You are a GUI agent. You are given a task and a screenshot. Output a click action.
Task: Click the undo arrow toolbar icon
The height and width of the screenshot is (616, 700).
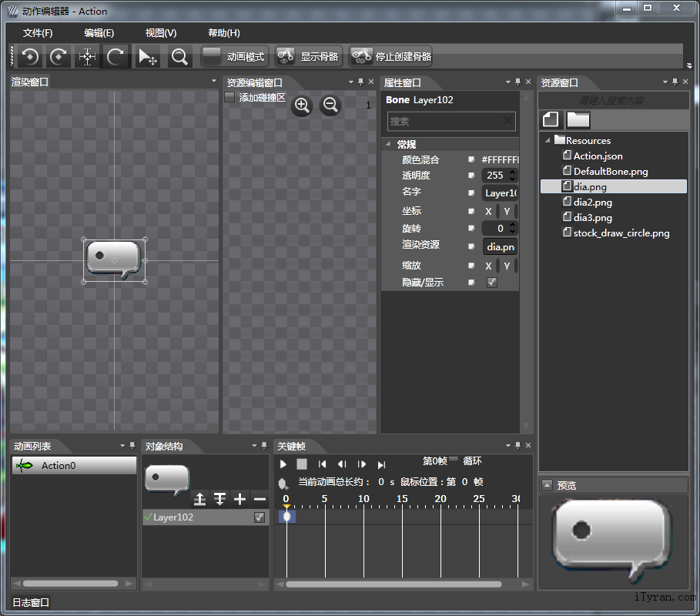(30, 56)
